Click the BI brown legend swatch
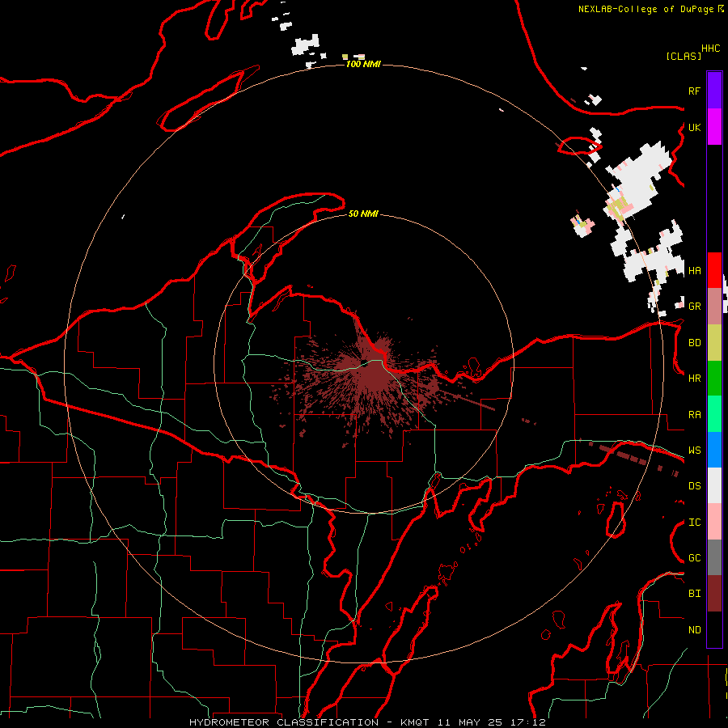Viewport: 728px width, 728px height. click(x=714, y=594)
